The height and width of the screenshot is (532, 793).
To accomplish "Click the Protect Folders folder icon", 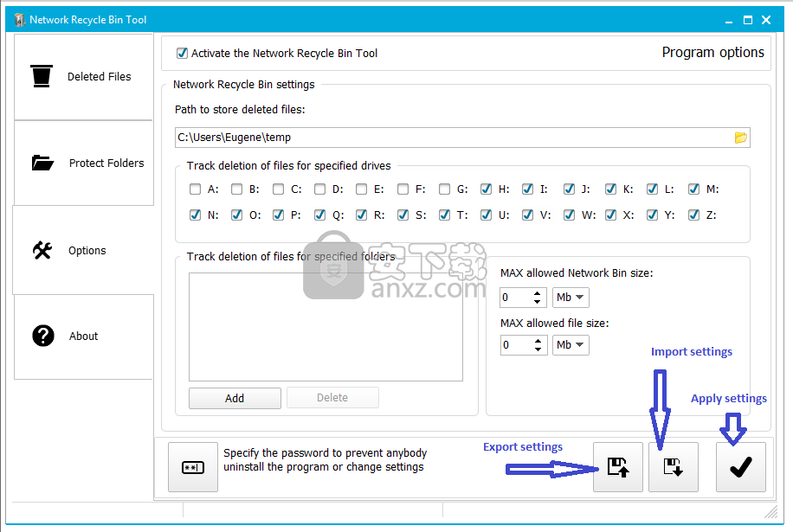I will (x=42, y=163).
